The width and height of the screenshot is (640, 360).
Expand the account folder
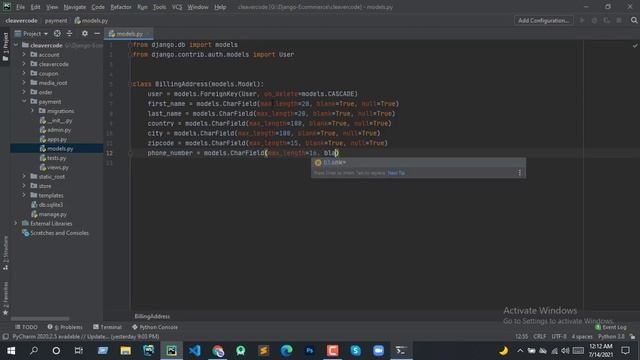pos(24,54)
